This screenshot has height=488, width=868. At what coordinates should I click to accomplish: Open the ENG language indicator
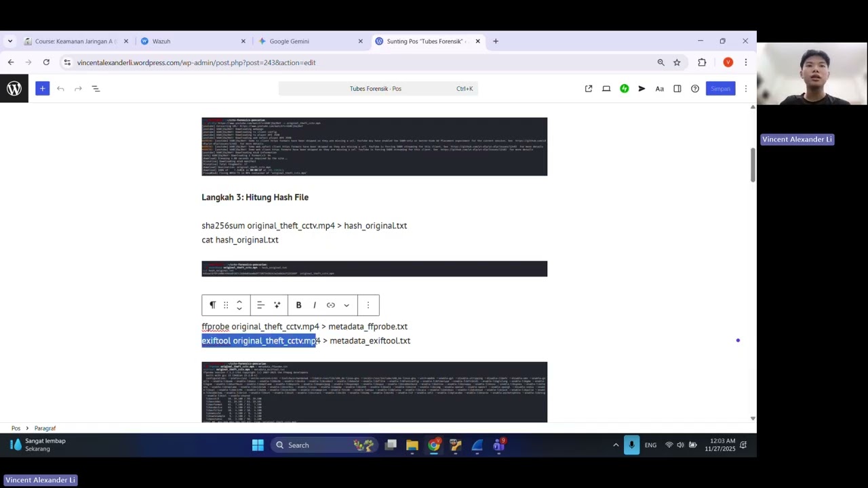650,445
